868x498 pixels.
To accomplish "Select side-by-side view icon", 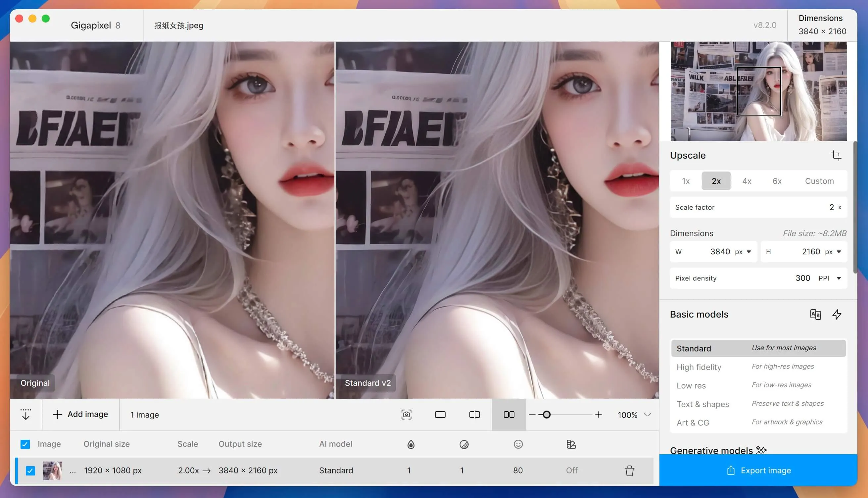I will pos(509,415).
